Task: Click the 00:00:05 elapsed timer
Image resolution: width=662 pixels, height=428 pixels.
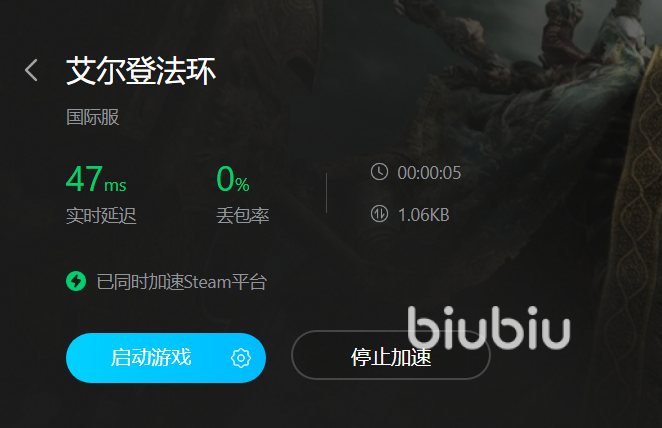Action: pos(429,173)
